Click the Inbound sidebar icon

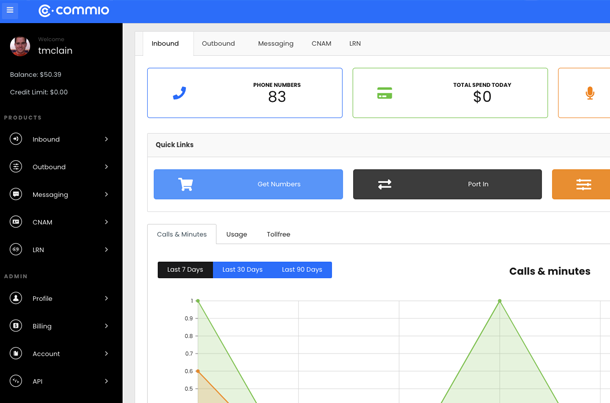click(16, 139)
